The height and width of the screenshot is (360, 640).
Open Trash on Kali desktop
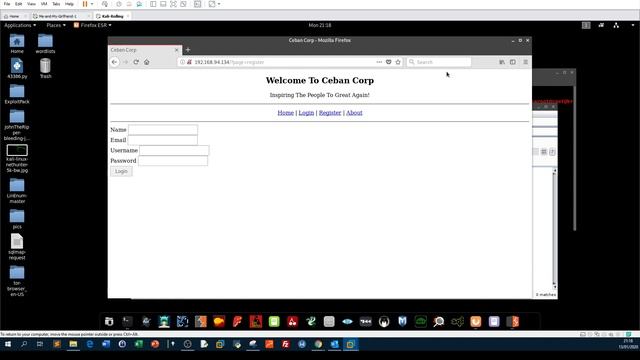point(45,69)
